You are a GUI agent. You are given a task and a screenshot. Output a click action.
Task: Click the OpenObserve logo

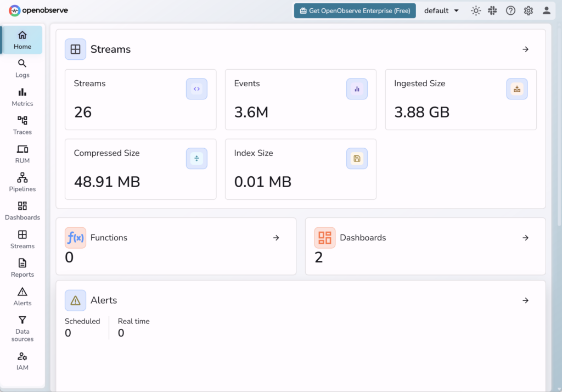[x=38, y=10]
